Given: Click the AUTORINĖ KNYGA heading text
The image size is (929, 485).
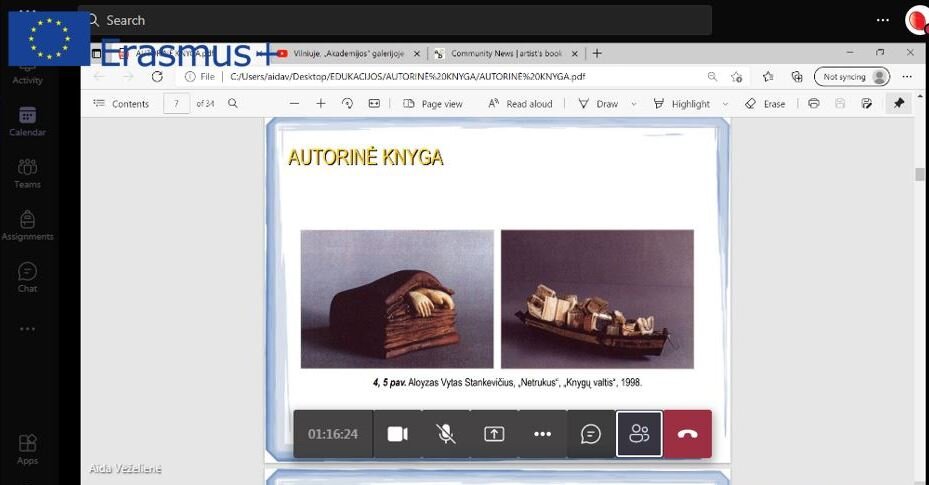Looking at the screenshot, I should tap(366, 158).
